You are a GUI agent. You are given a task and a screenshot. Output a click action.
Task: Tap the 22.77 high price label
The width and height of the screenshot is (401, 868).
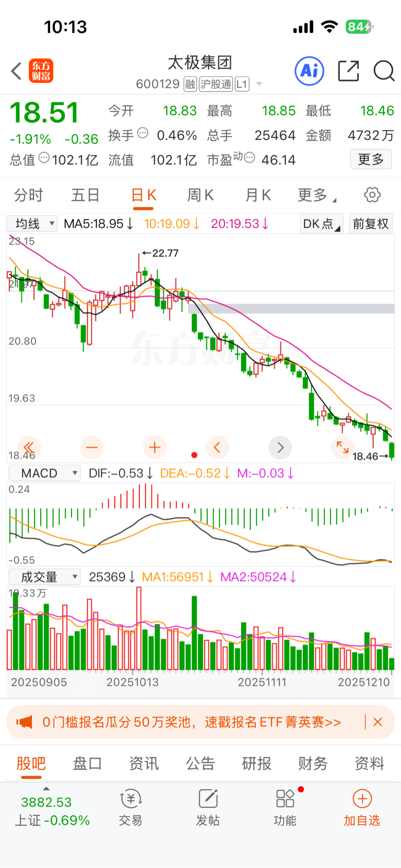pos(165,253)
